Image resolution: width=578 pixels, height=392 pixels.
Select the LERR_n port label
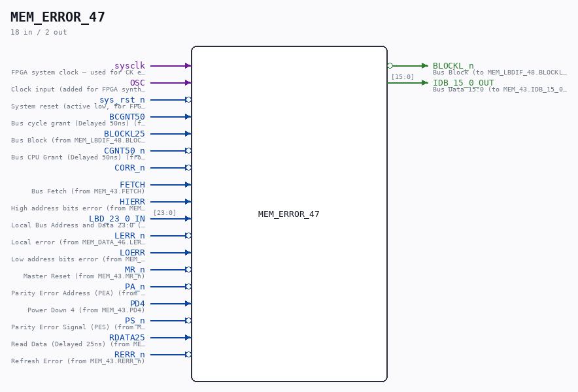(x=129, y=235)
